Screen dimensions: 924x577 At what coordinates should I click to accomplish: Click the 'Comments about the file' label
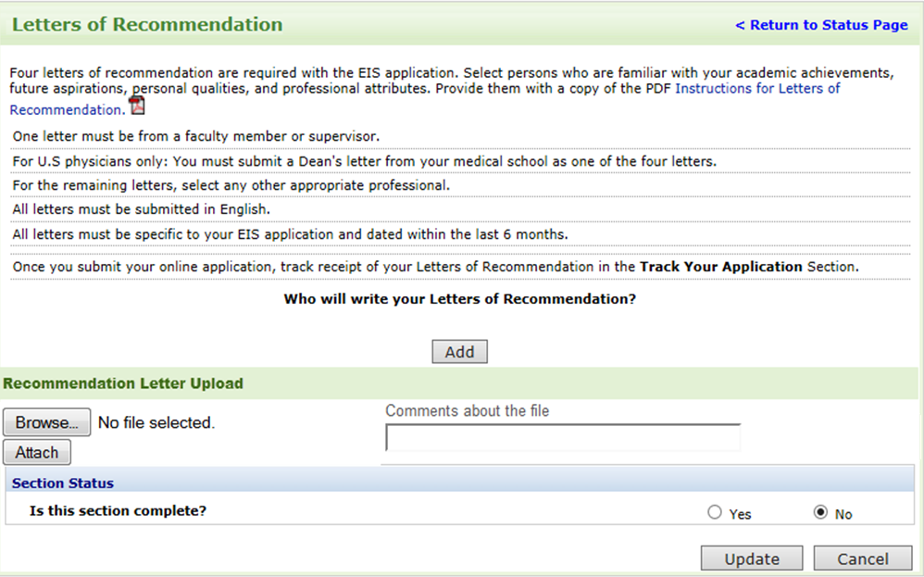click(467, 411)
